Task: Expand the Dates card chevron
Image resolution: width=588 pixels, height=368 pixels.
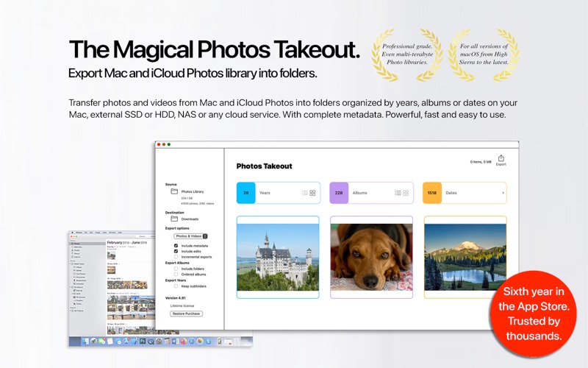Action: tap(503, 193)
